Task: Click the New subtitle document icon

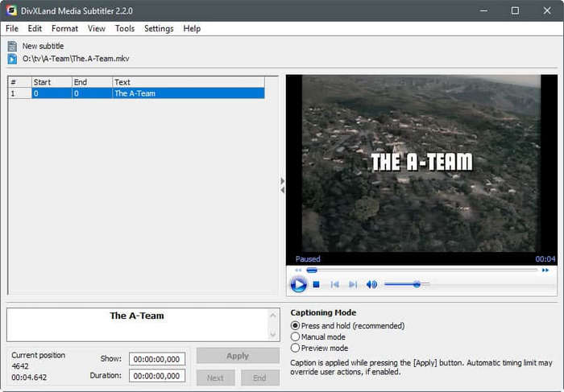Action: (x=12, y=46)
